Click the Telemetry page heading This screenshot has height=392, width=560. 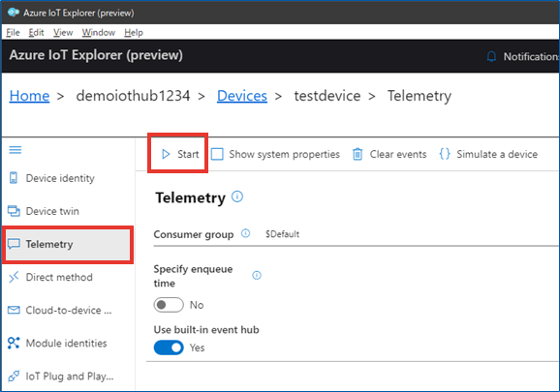coord(190,197)
